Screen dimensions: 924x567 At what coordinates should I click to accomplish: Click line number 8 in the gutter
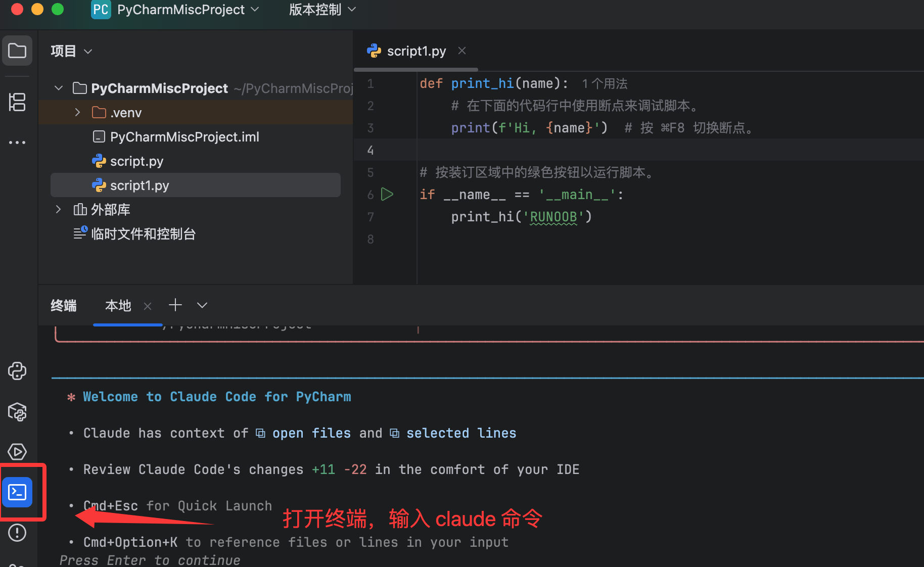point(371,239)
